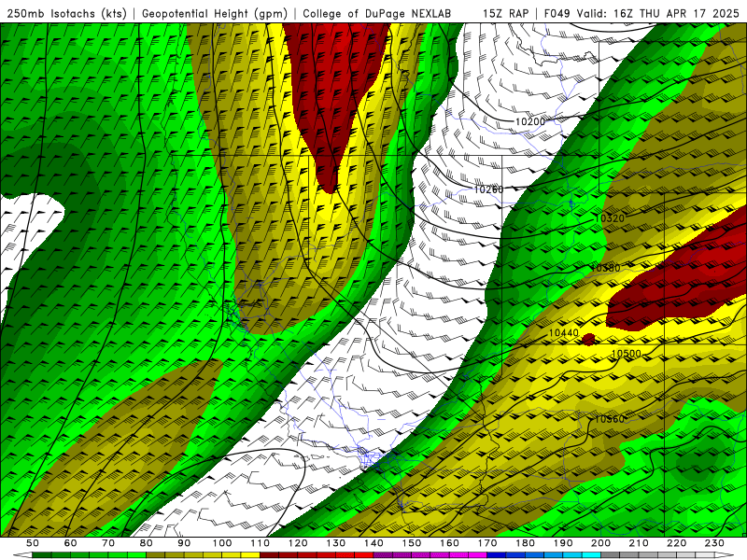This screenshot has width=747, height=560.
Task: Click the 220 value on the color scale
Action: [676, 543]
